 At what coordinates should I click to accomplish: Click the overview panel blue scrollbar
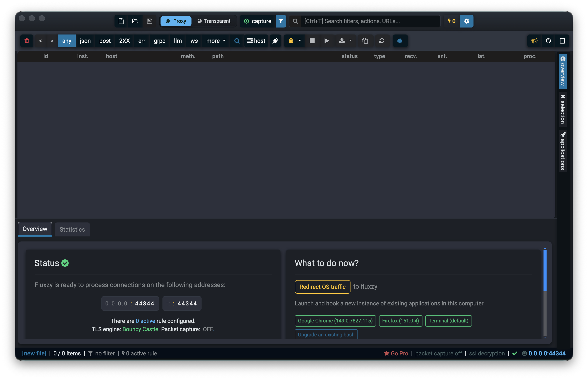click(545, 271)
